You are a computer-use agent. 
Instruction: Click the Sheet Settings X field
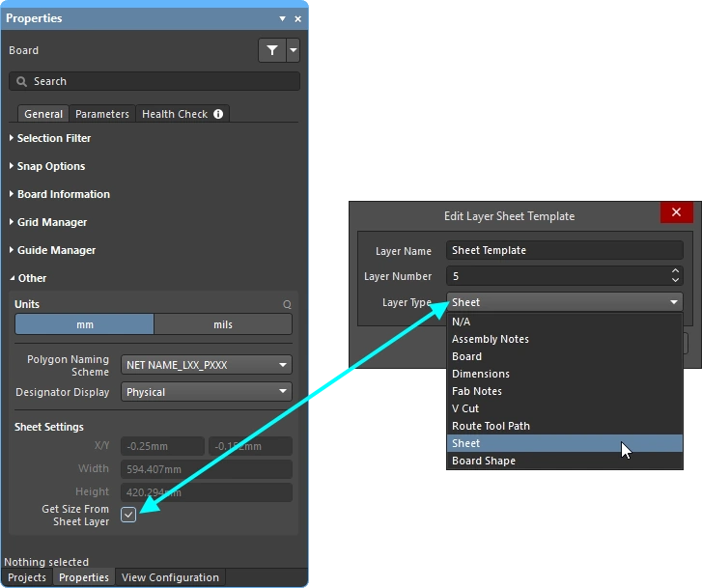pyautogui.click(x=162, y=446)
